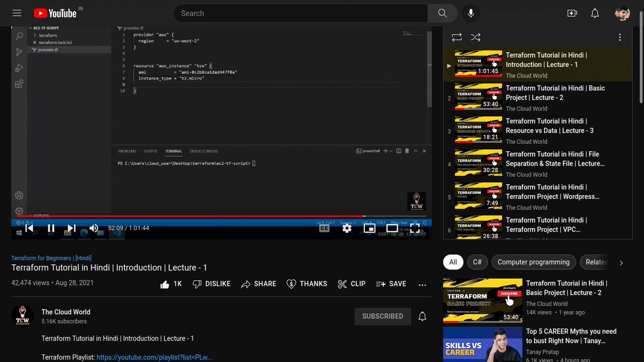Viewport: 644px width, 362px height.
Task: Search with your voice using the microphone icon
Action: (471, 13)
